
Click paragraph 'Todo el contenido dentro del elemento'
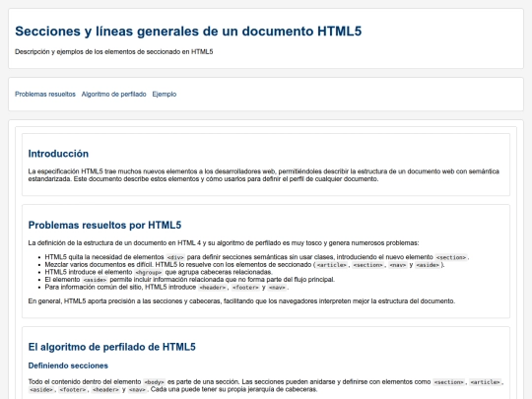[x=266, y=385]
